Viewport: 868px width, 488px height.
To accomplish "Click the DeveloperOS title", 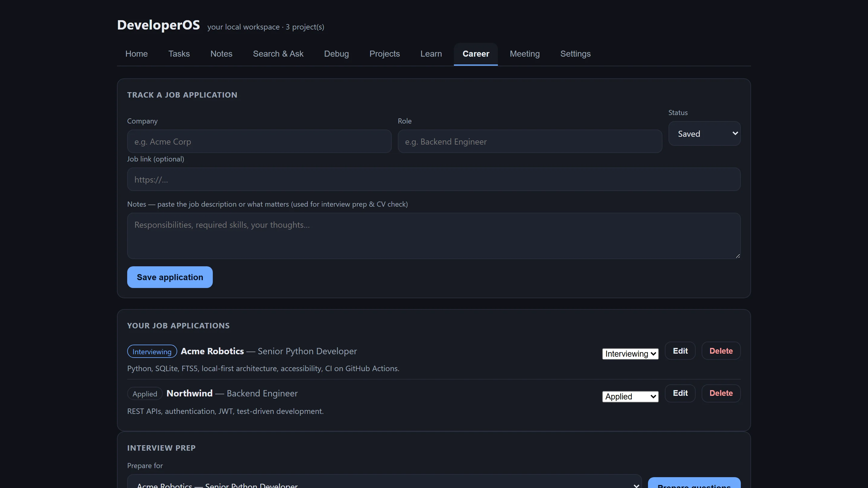I will (158, 25).
